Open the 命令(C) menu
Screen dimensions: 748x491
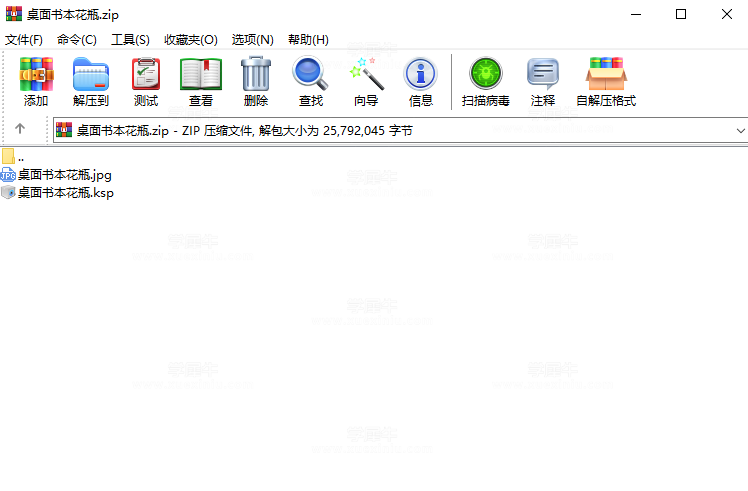(x=77, y=40)
